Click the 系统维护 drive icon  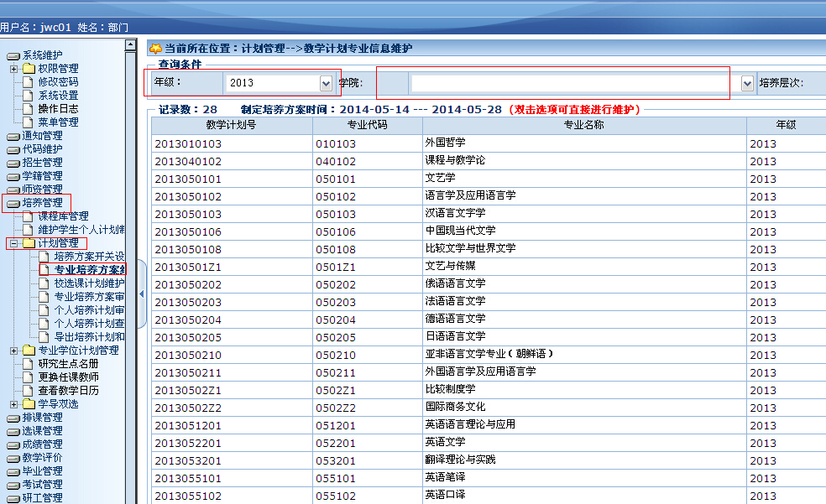pyautogui.click(x=13, y=55)
